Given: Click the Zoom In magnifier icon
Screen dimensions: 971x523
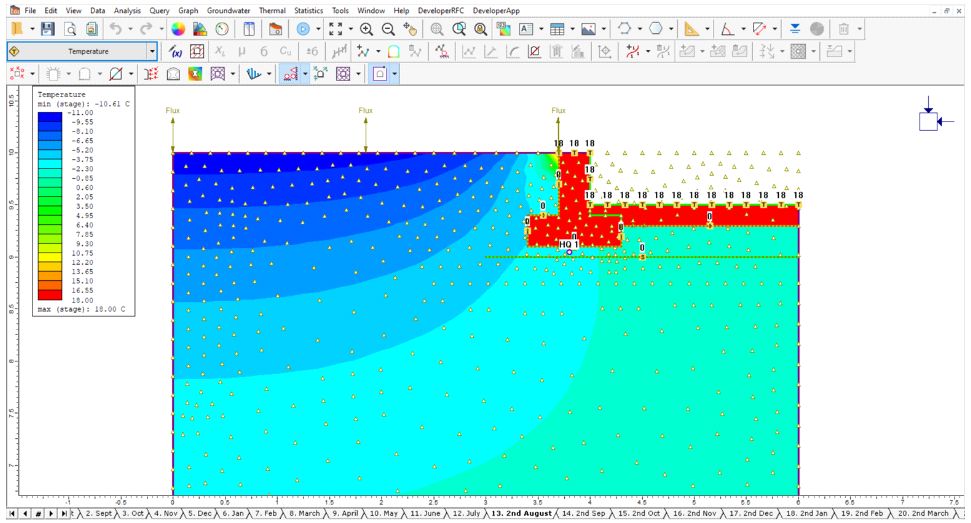Looking at the screenshot, I should [x=366, y=30].
